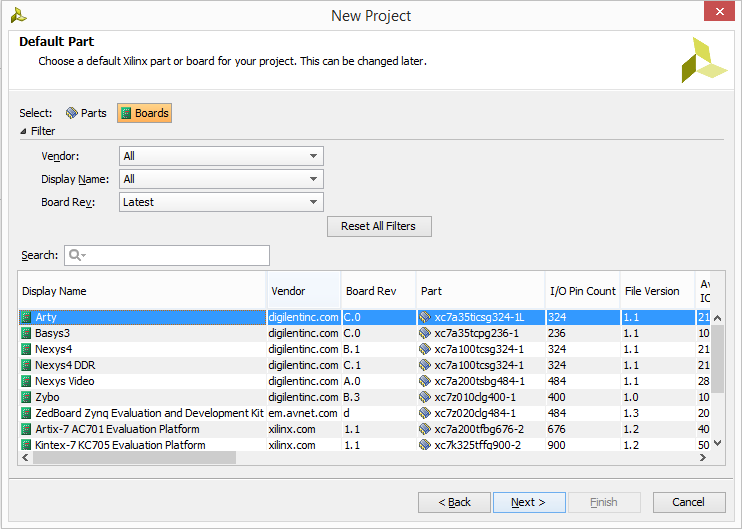
Task: Select the Basys3 board name
Action: [52, 333]
